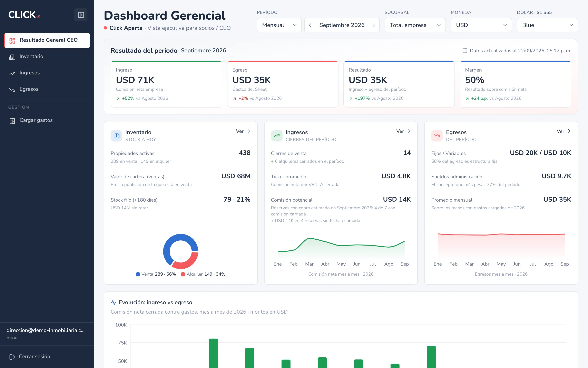
Task: Click Ver link on Egresos card
Action: 564,131
